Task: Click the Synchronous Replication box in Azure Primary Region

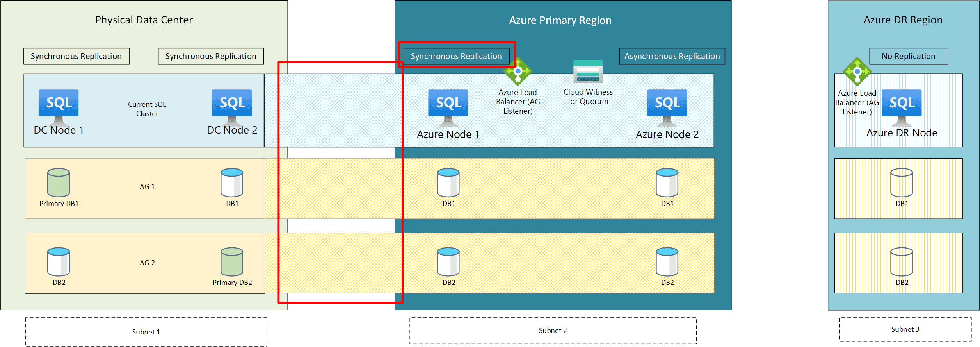Action: point(456,56)
